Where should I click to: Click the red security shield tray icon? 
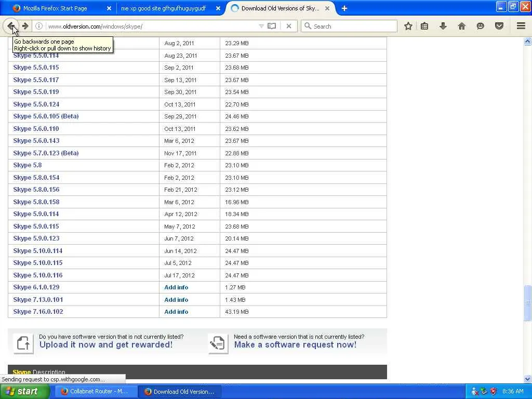click(x=494, y=392)
